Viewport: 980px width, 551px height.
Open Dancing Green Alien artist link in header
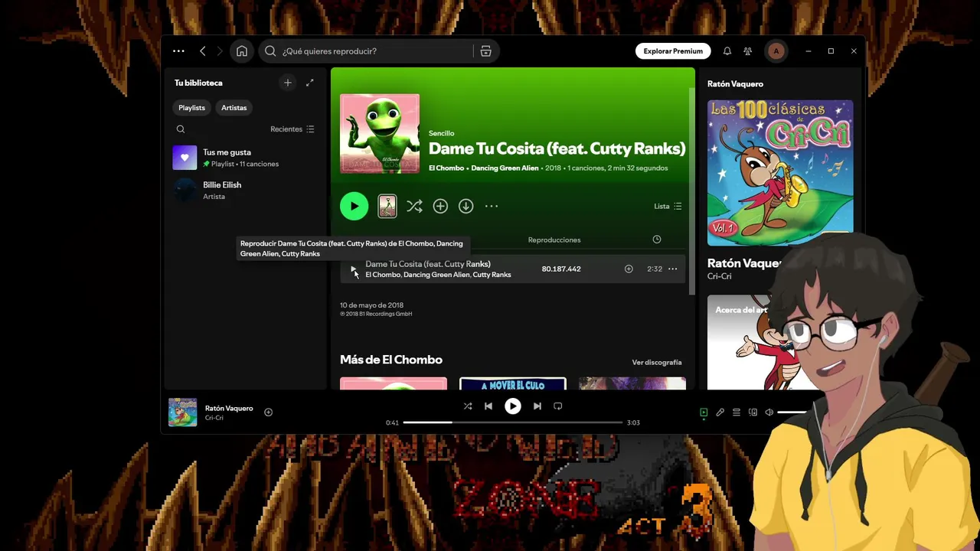pyautogui.click(x=505, y=168)
